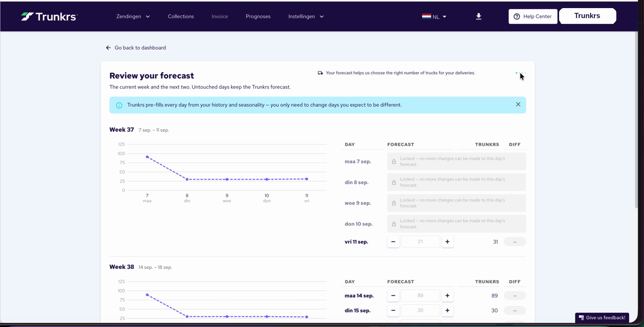Open the download icon in the header
Image resolution: width=644 pixels, height=327 pixels.
click(x=478, y=16)
